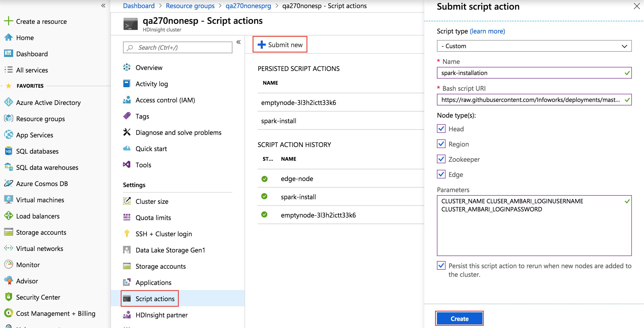Open SQL databases icon

9,151
